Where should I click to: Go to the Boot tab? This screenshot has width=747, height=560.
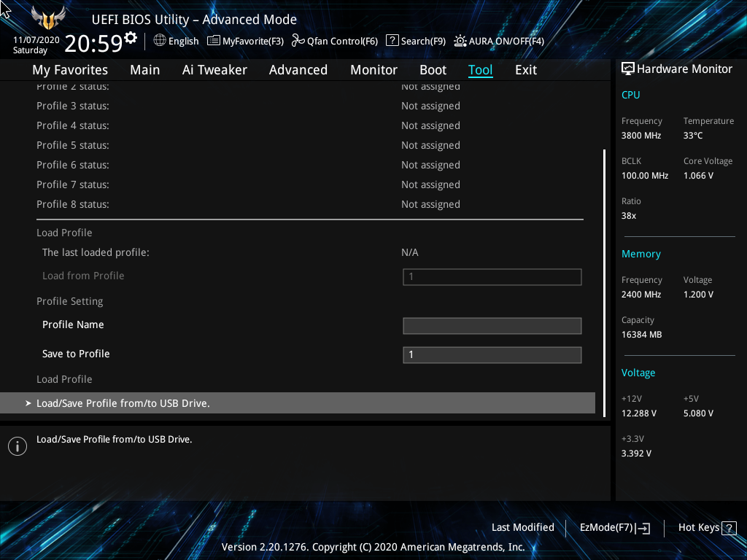(x=433, y=70)
